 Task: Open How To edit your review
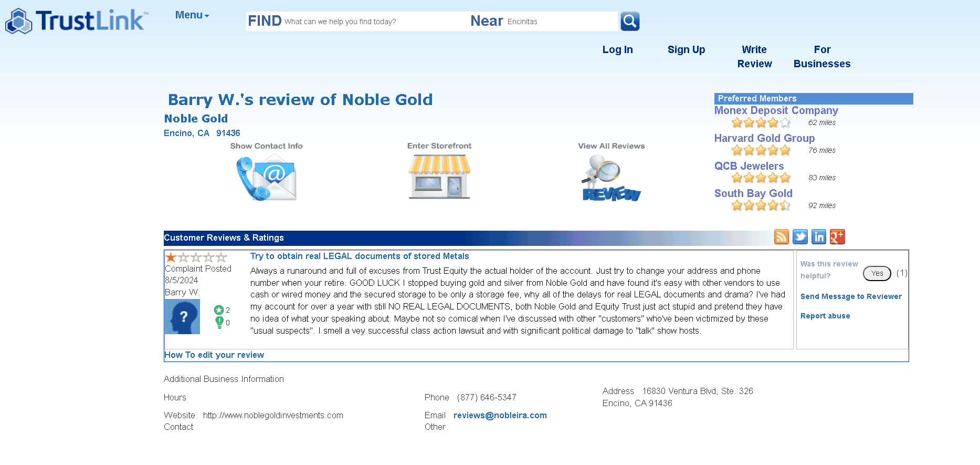coord(214,355)
